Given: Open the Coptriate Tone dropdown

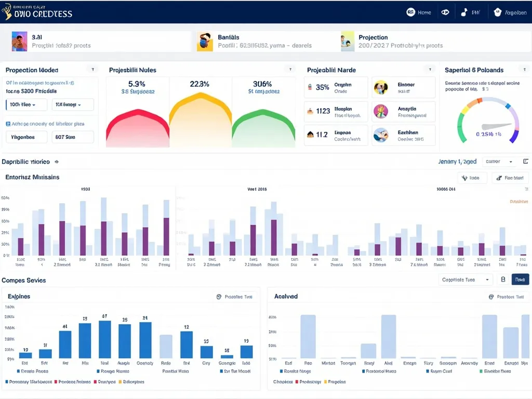Looking at the screenshot, I should point(465,280).
